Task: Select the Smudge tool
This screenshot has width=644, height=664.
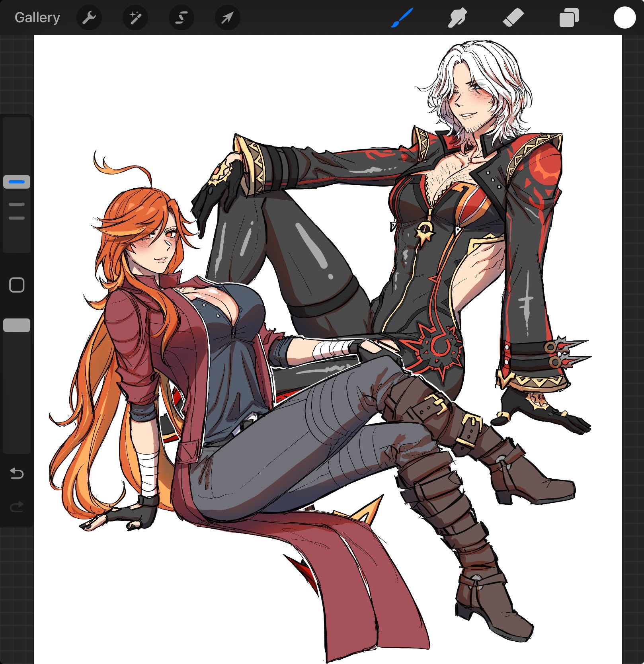Action: click(x=457, y=18)
